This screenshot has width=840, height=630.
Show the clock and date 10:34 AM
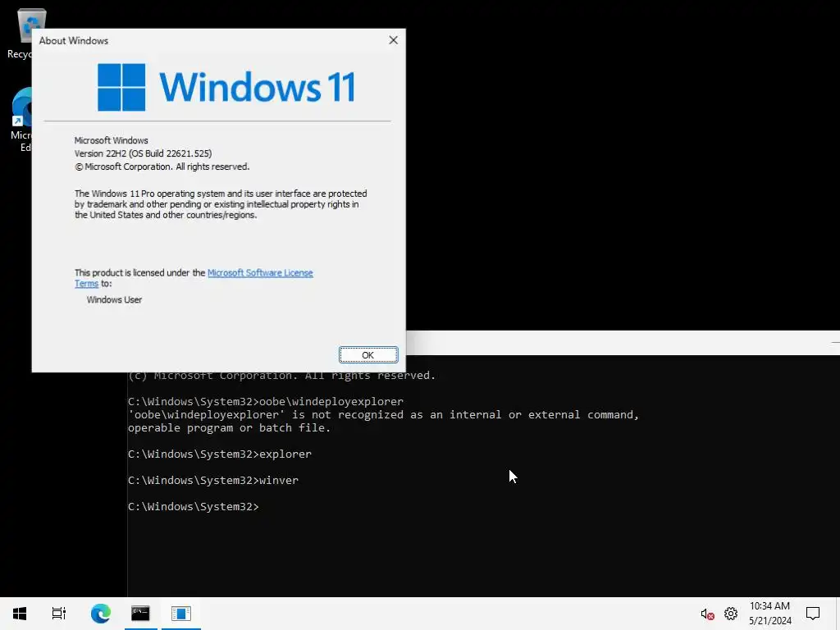click(769, 614)
